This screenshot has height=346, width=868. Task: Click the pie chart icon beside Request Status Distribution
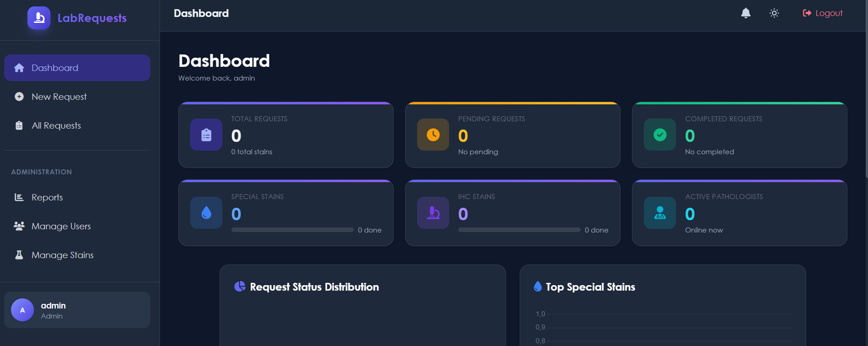point(239,286)
